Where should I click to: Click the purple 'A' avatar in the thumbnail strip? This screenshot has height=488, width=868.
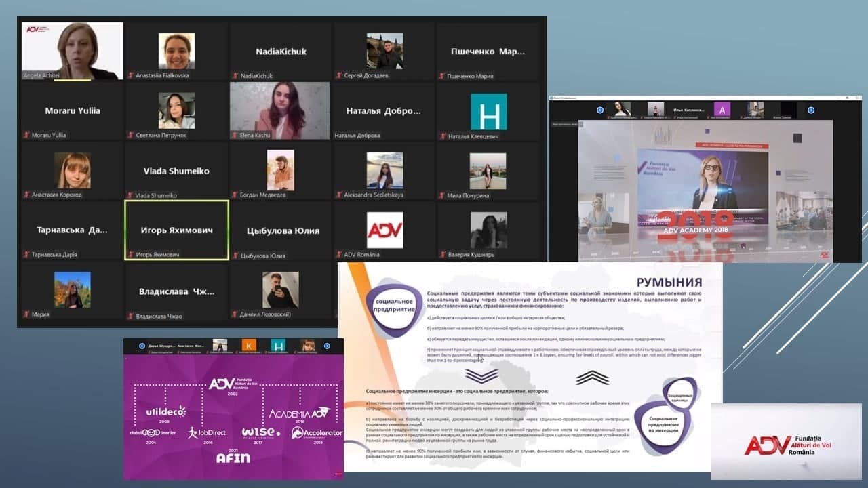724,110
